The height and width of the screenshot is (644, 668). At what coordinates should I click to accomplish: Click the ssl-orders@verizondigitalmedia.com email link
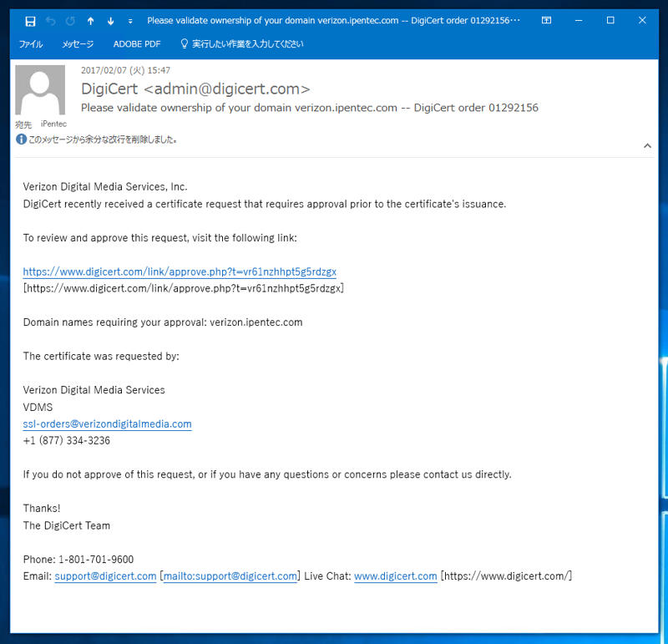108,424
